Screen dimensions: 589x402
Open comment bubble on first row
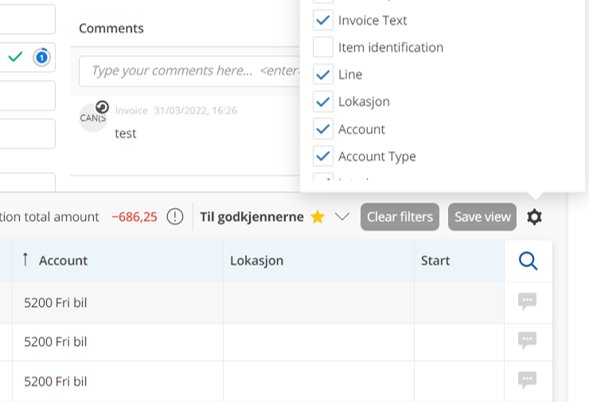coord(527,301)
